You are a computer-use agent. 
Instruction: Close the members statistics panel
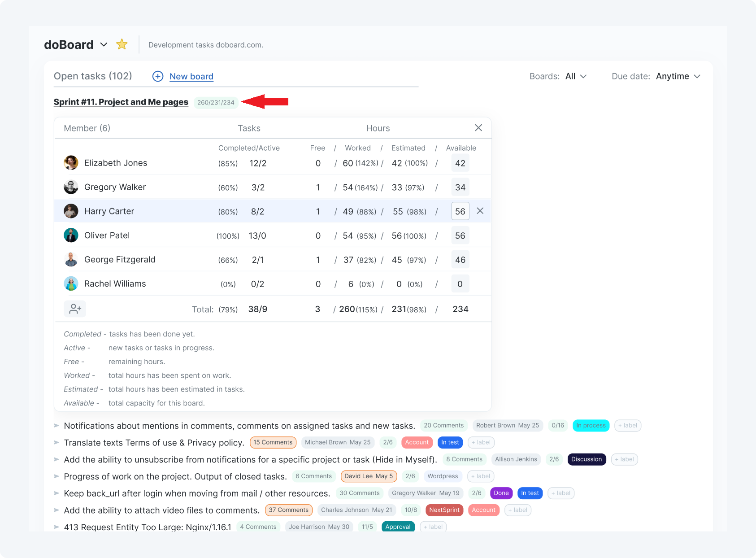click(478, 128)
